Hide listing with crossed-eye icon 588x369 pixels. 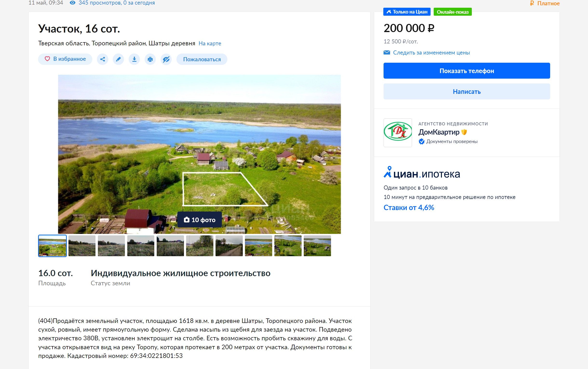click(166, 59)
